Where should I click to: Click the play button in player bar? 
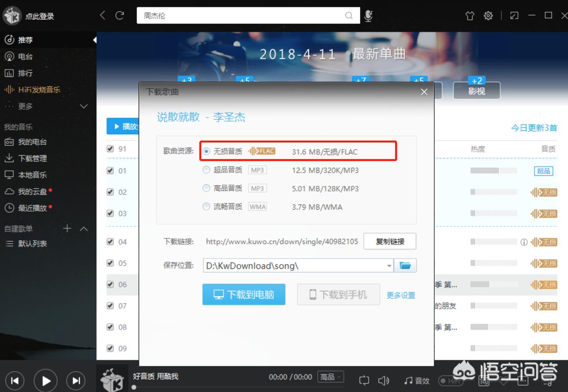(x=46, y=381)
